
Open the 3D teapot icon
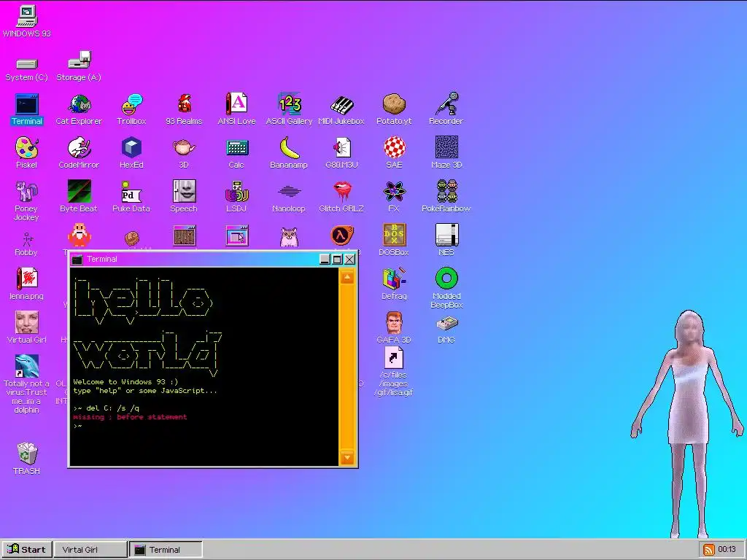184,153
